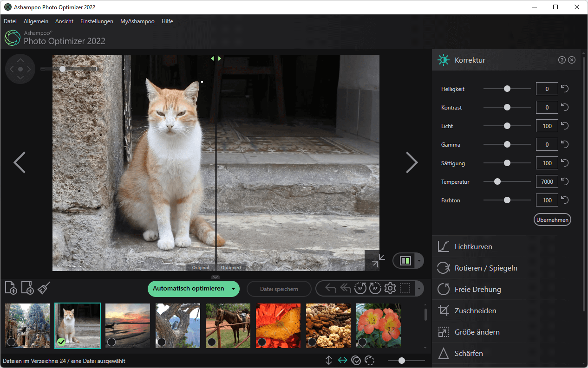Click the Datei speichern button
The image size is (588, 368).
coord(279,289)
